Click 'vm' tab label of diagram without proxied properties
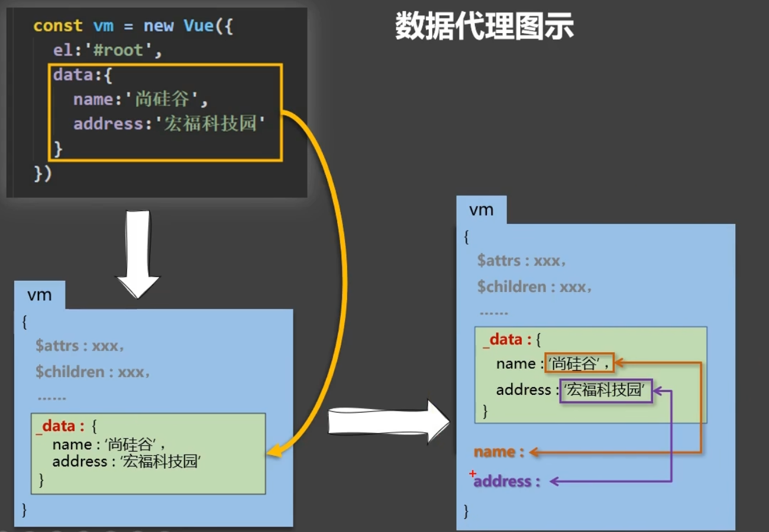 tap(39, 294)
